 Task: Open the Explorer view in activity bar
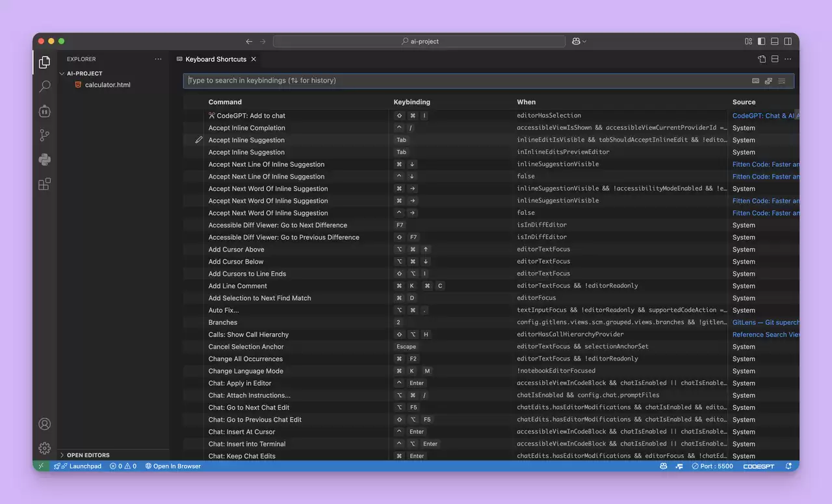point(44,62)
